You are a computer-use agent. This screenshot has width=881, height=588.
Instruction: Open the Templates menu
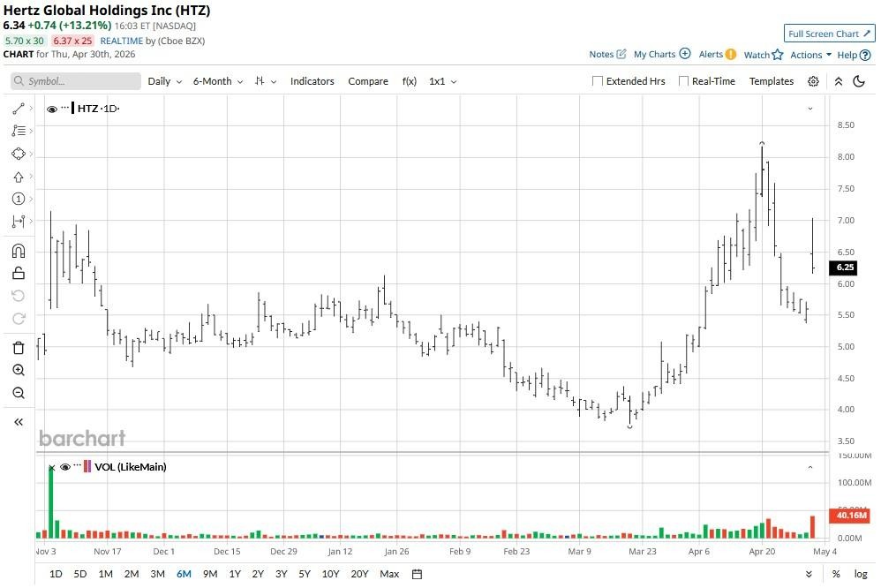coord(772,81)
